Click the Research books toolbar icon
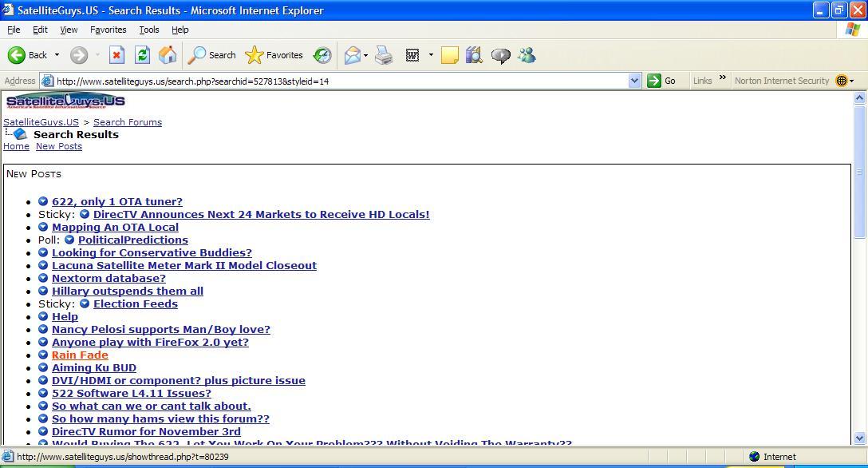Viewport: 868px width, 468px height. [x=475, y=55]
